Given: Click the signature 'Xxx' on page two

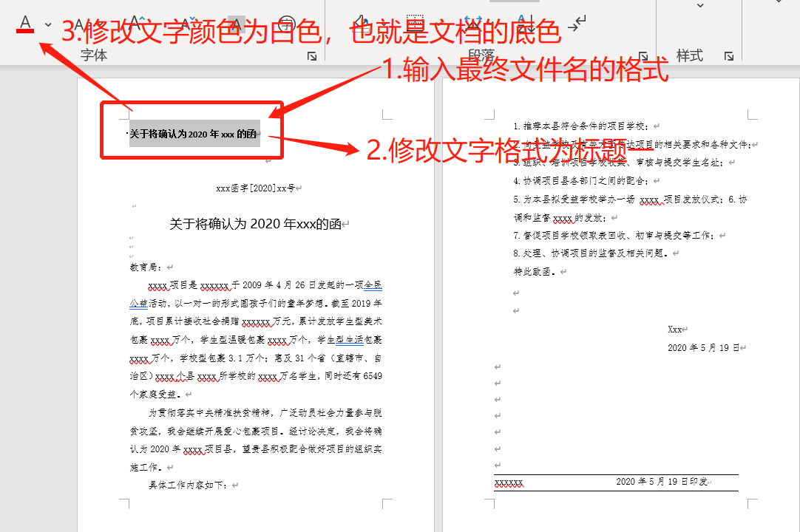Looking at the screenshot, I should pyautogui.click(x=674, y=330).
